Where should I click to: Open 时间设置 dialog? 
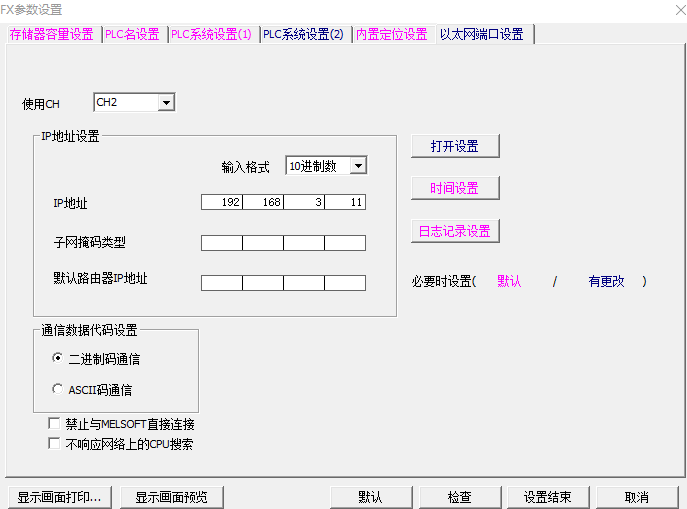[x=454, y=188]
